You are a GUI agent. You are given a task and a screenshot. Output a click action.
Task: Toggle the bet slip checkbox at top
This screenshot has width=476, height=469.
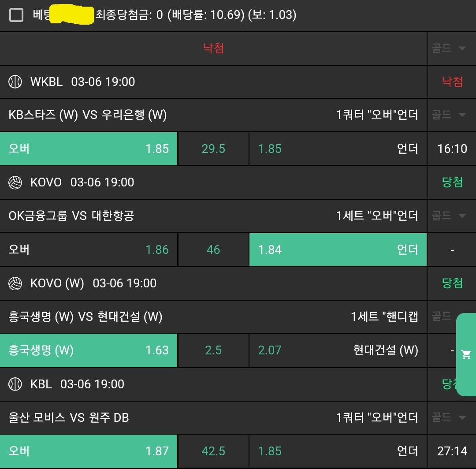click(16, 15)
